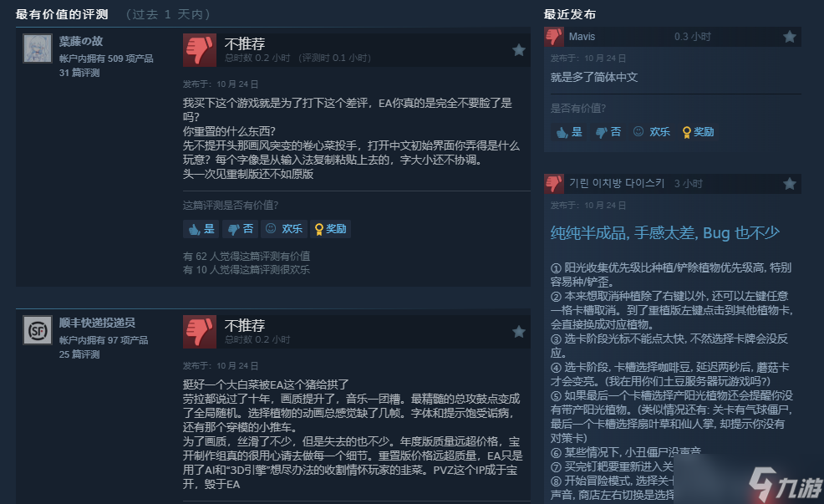Open the profile name link 顺丰快递投递员

point(97,323)
